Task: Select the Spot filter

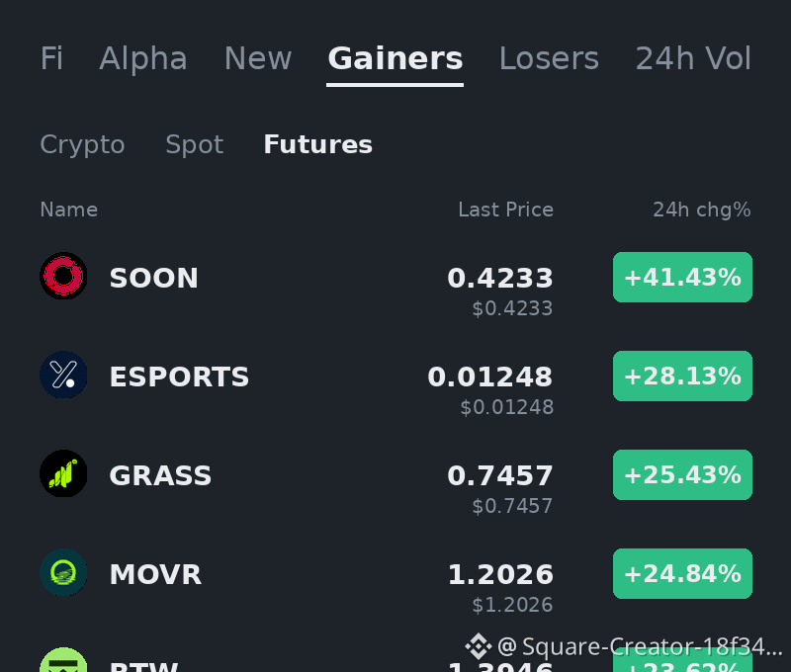Action: 194,144
